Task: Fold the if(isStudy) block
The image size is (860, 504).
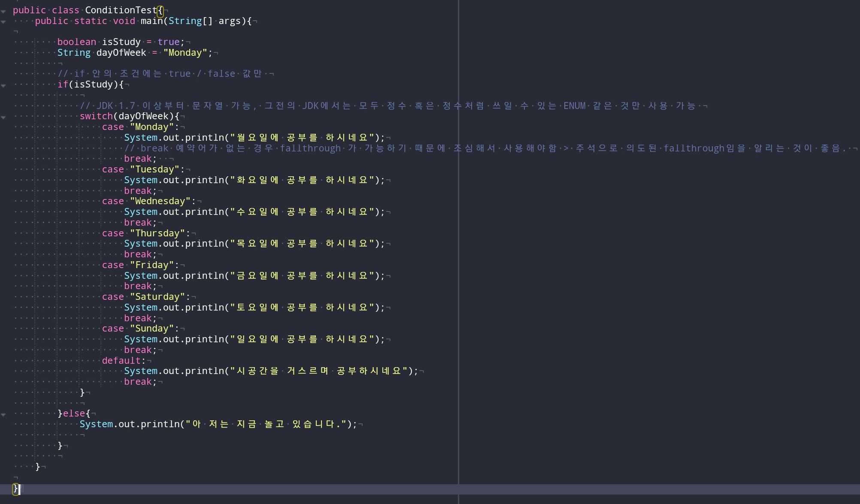Action: 3,86
